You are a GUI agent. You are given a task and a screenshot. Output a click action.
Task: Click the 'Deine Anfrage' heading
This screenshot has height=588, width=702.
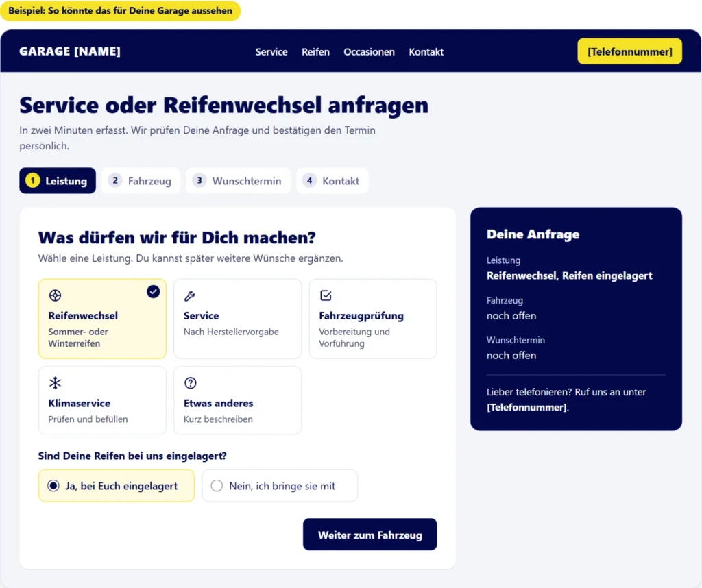click(533, 234)
